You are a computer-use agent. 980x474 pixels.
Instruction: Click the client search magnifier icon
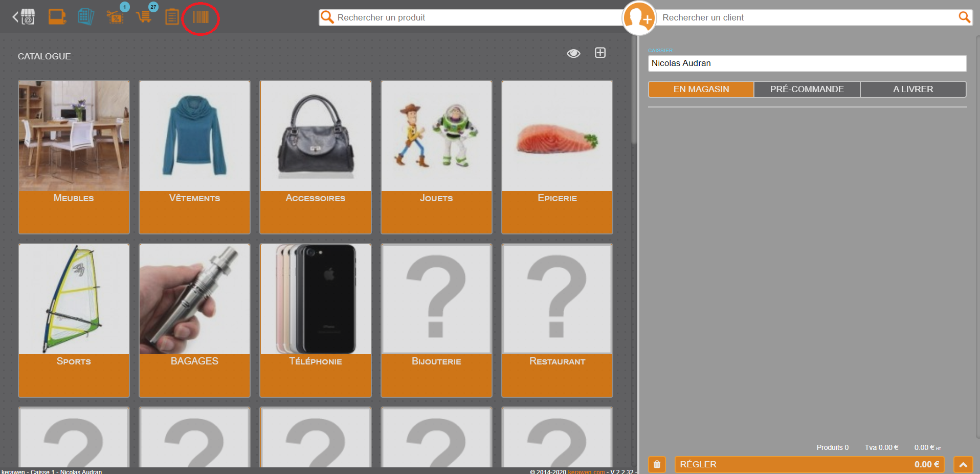[x=964, y=17]
